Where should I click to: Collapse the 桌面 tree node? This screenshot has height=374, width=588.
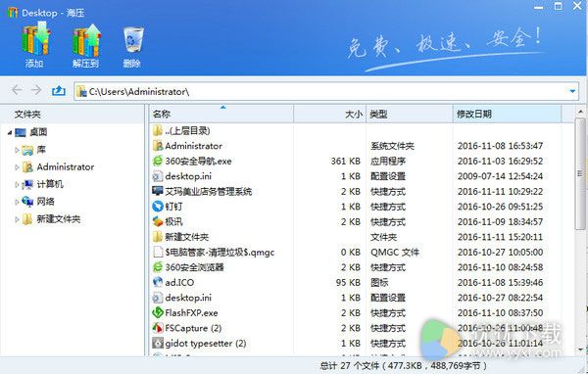pos(10,132)
